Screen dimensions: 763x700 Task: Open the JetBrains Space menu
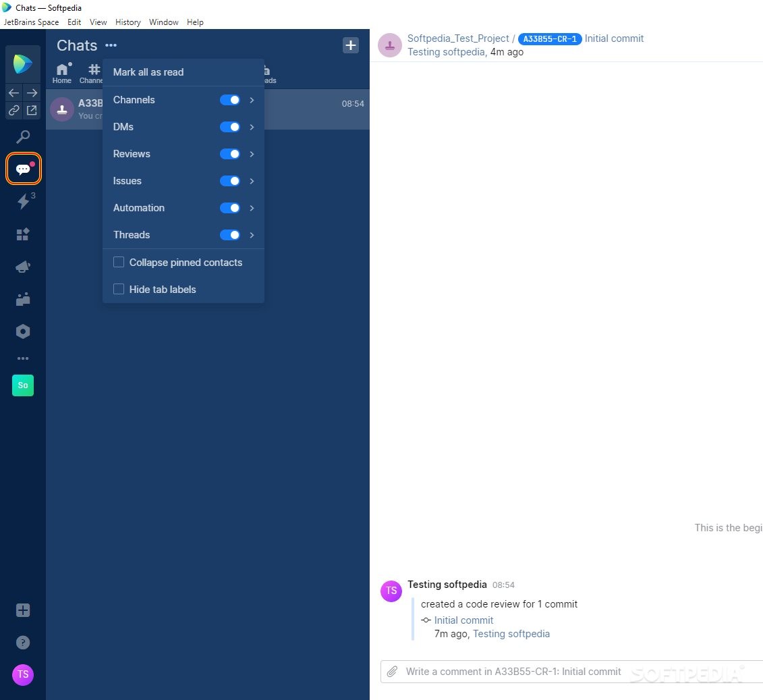click(x=31, y=22)
